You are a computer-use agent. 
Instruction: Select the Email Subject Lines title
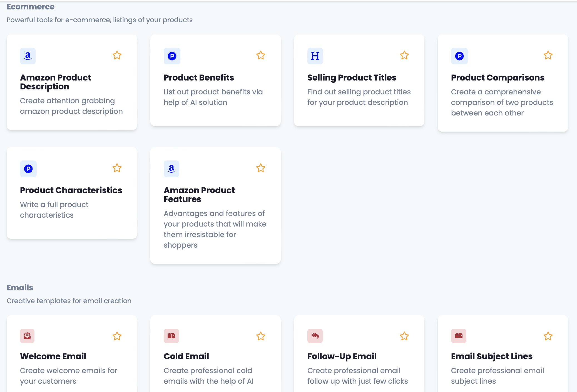point(492,356)
